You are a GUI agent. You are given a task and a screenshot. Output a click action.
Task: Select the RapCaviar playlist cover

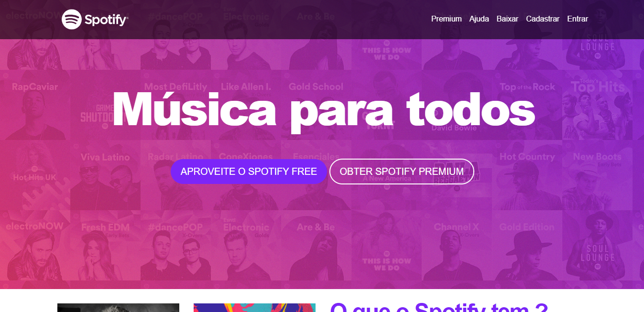pyautogui.click(x=35, y=105)
